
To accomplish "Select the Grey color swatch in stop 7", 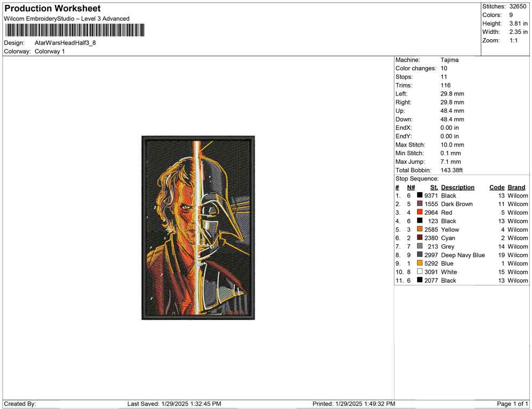I will [x=420, y=246].
